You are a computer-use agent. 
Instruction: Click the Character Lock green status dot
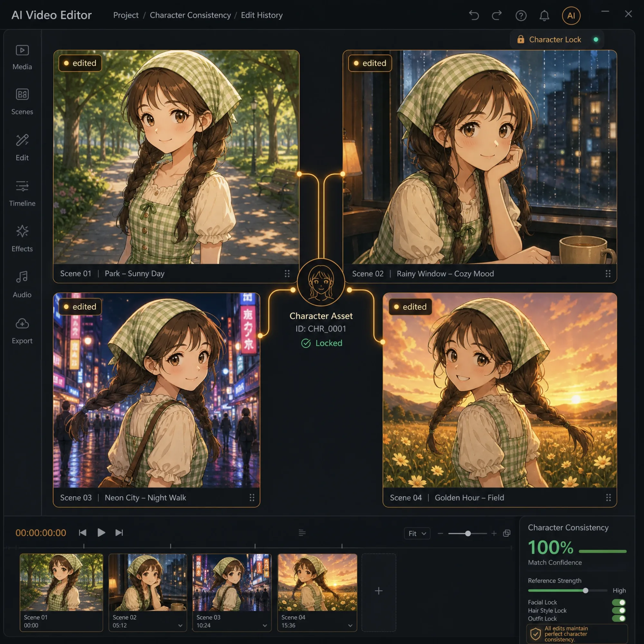pos(596,40)
